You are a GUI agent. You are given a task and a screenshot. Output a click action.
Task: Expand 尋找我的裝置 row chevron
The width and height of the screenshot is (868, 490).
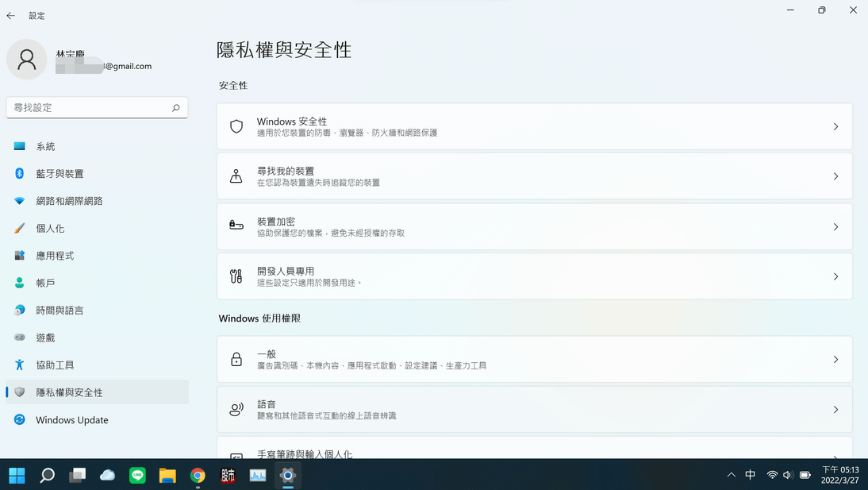coord(836,176)
